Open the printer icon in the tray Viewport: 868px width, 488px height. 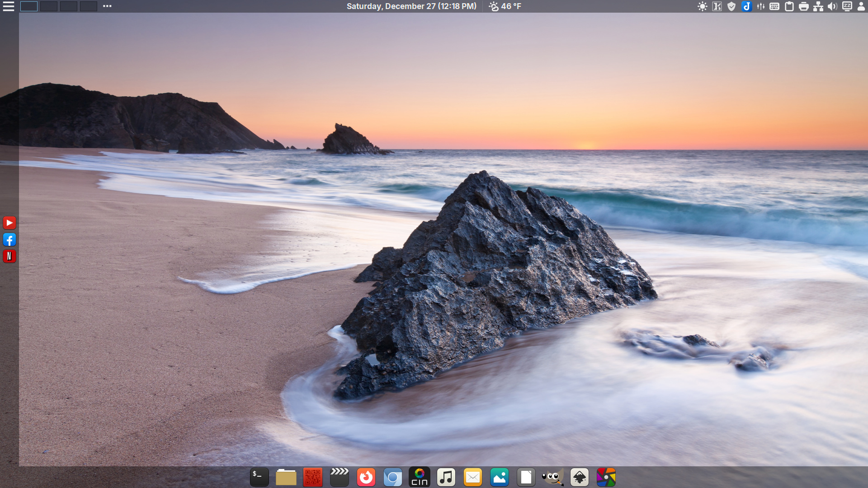(x=803, y=6)
